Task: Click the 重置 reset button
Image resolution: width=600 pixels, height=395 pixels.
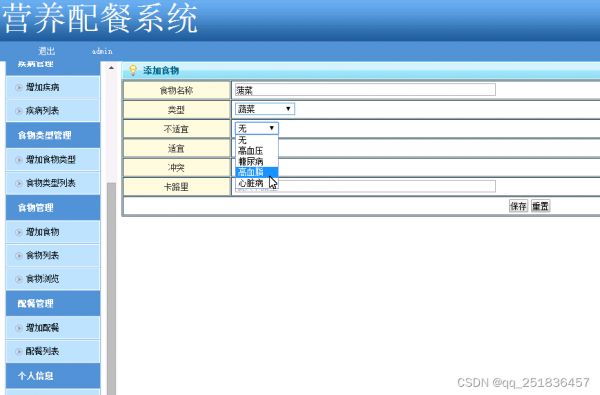Action: tap(540, 206)
